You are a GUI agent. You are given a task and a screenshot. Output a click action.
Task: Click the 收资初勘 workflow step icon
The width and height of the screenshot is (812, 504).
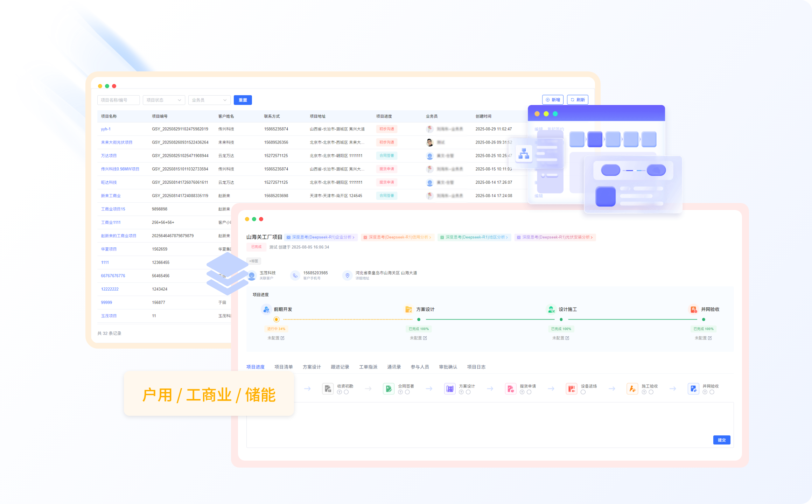click(x=328, y=388)
